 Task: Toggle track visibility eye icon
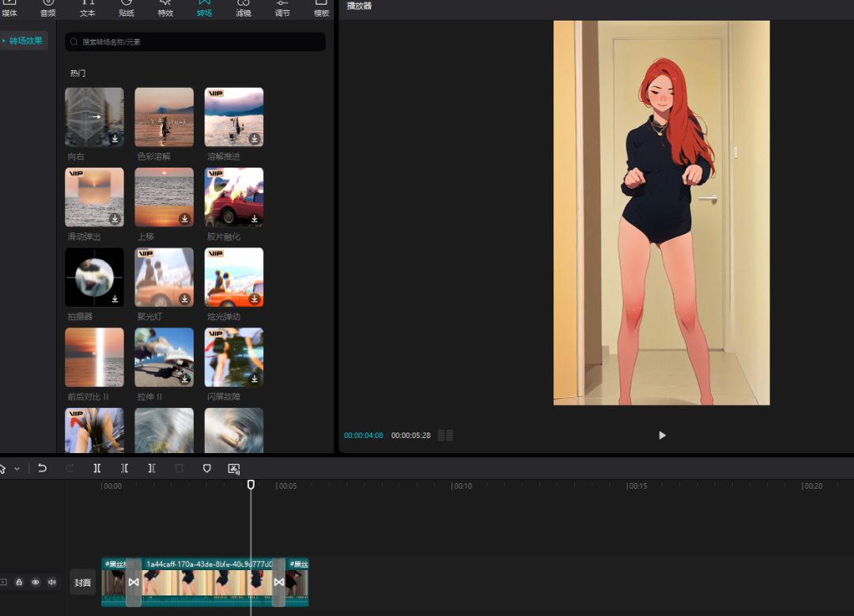click(36, 582)
